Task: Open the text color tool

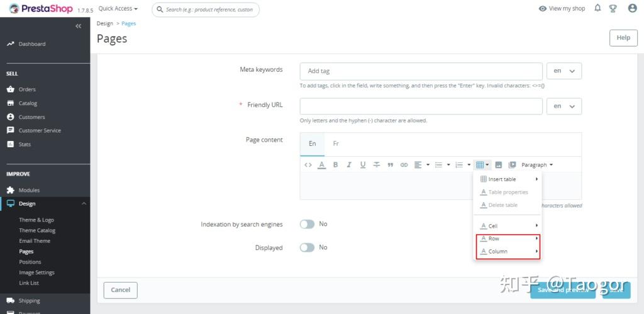Action: [x=322, y=165]
